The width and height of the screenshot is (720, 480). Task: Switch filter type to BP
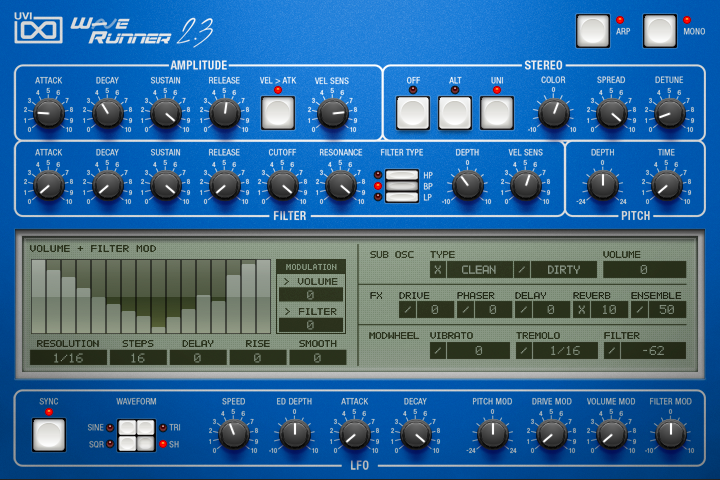tap(401, 186)
